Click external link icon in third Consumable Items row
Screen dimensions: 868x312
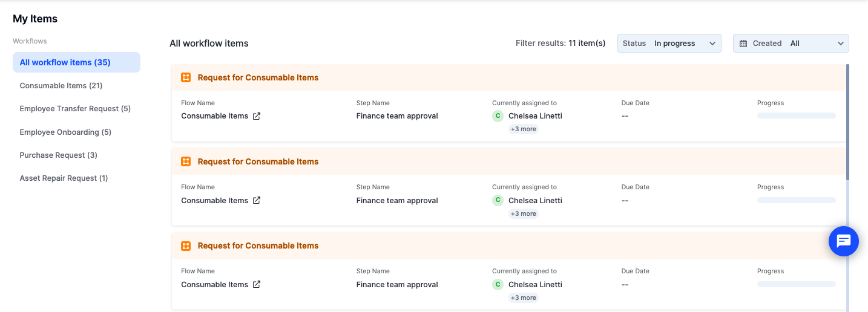pyautogui.click(x=257, y=284)
